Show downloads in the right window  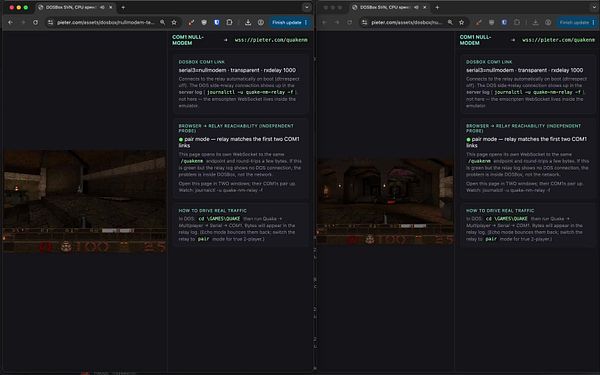click(535, 23)
